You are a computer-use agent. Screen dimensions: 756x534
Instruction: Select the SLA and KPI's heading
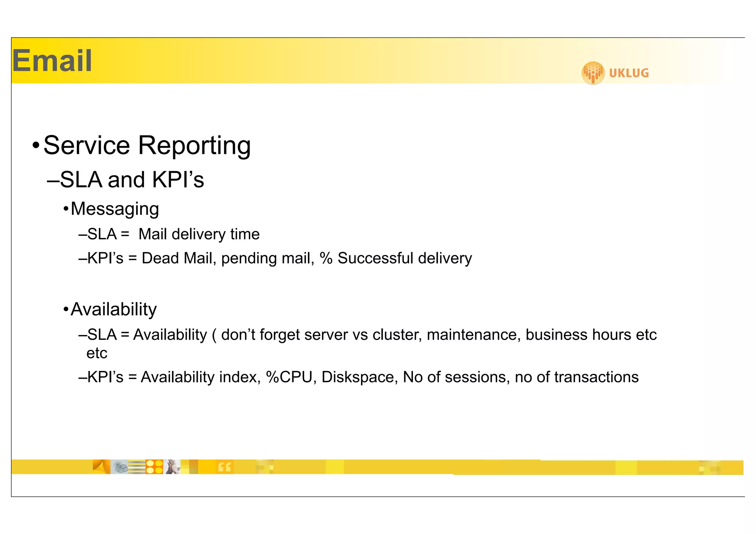[x=126, y=180]
